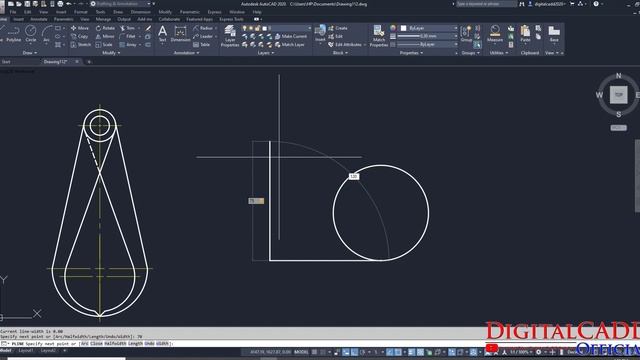Image resolution: width=640 pixels, height=360 pixels.
Task: Toggle layer on/off lightbulb in layer dropdown
Action: click(244, 28)
